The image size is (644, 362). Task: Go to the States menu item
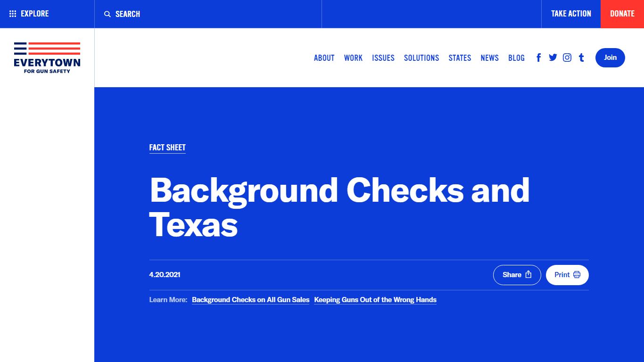coord(460,58)
